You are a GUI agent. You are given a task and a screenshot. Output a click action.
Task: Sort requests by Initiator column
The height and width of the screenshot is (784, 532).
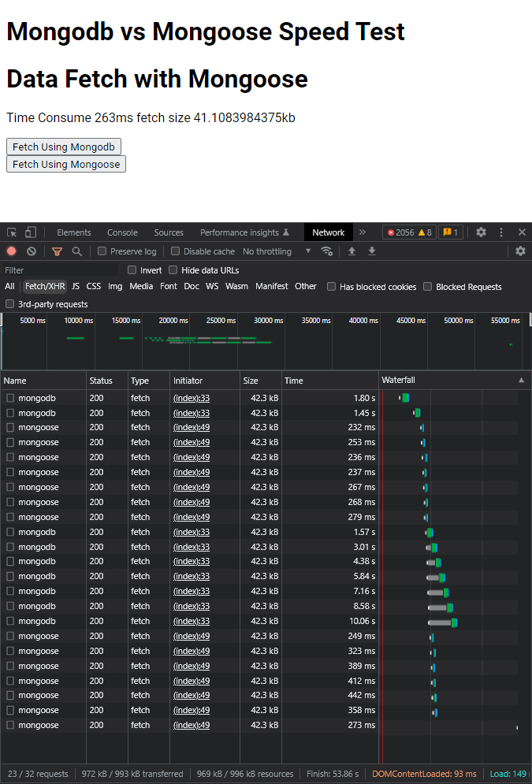click(205, 381)
